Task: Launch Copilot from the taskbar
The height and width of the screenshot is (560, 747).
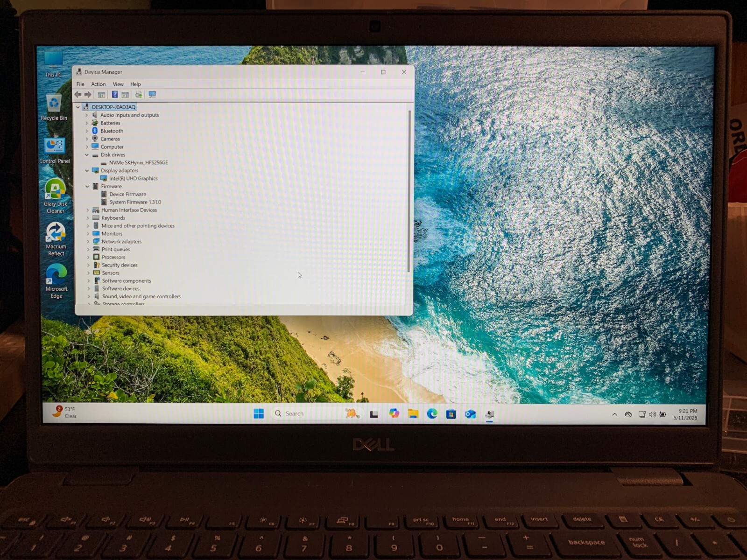Action: (x=394, y=413)
